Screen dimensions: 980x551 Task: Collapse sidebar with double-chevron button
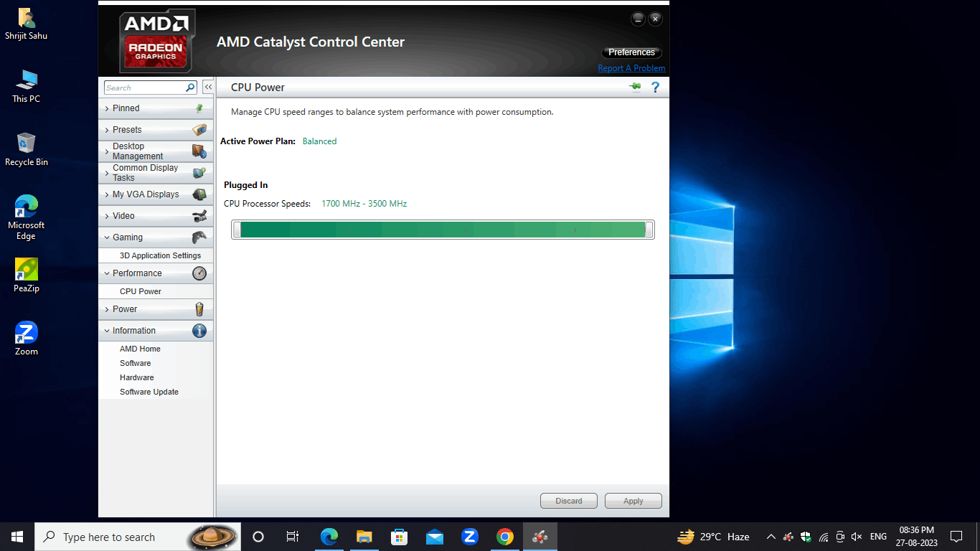pyautogui.click(x=208, y=87)
